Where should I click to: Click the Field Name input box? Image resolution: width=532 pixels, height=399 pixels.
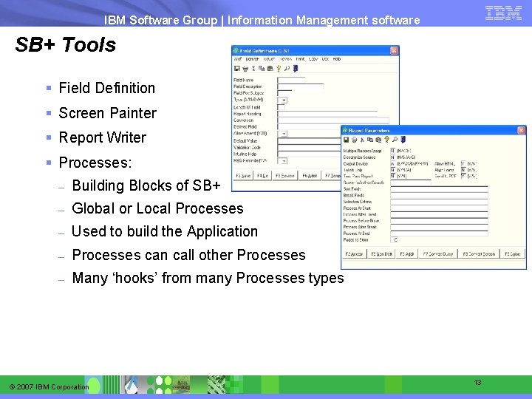291,81
